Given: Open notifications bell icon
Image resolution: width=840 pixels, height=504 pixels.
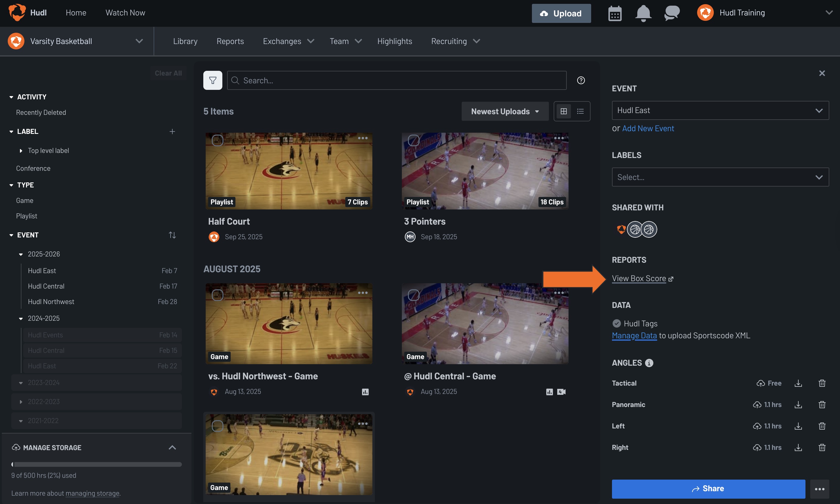Looking at the screenshot, I should (x=643, y=13).
